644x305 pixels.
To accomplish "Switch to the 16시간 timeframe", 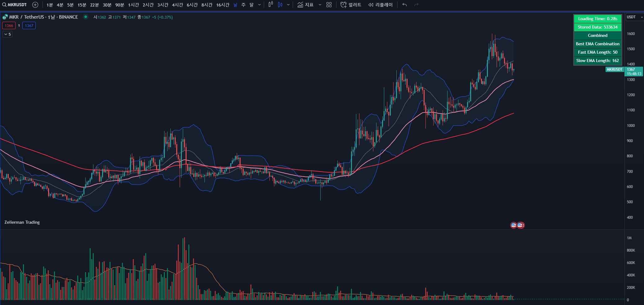I will pos(223,5).
